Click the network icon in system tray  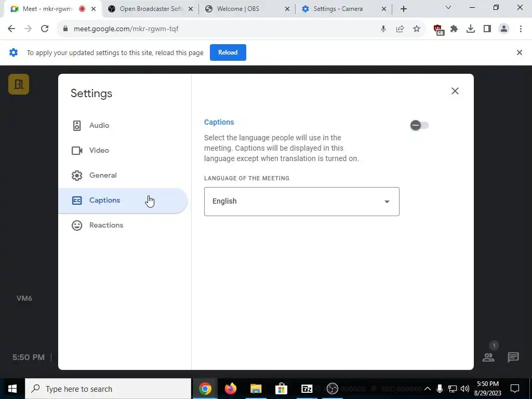pyautogui.click(x=453, y=389)
